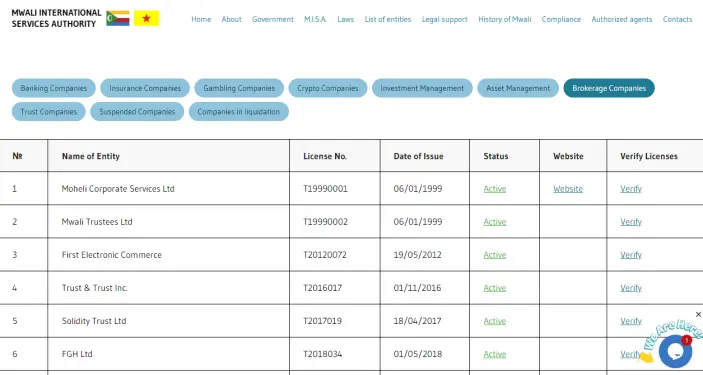Screen dimensions: 703x375
Task: Click license number T2018034
Action: click(x=322, y=354)
